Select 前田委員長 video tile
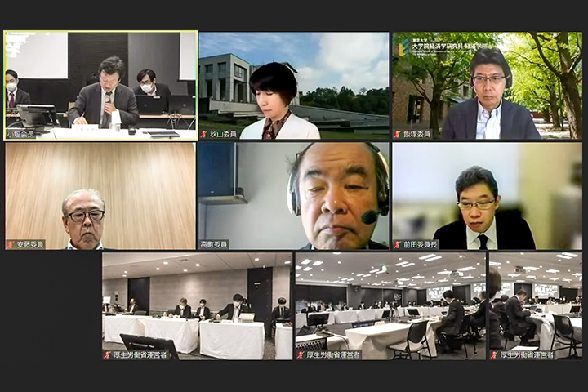Image resolution: width=588 pixels, height=392 pixels. pos(487,196)
